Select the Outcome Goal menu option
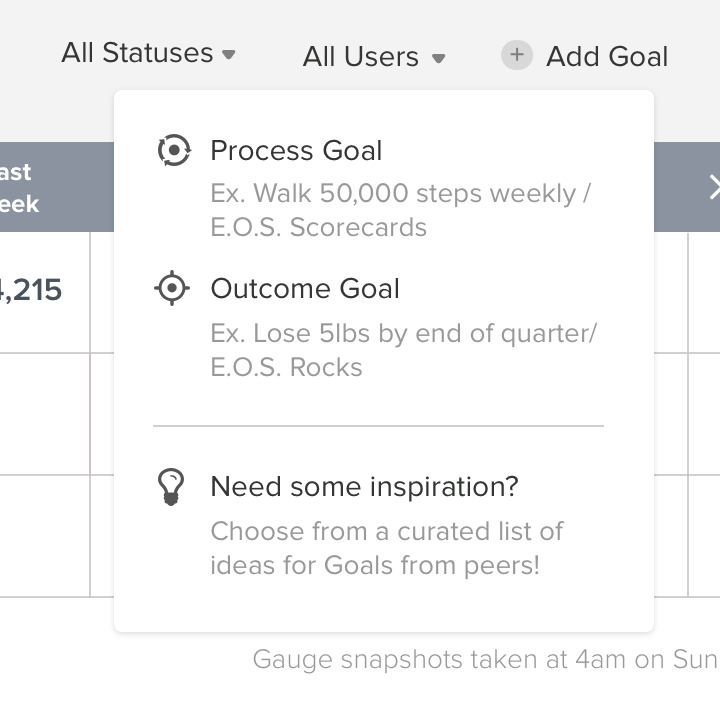 [x=305, y=288]
